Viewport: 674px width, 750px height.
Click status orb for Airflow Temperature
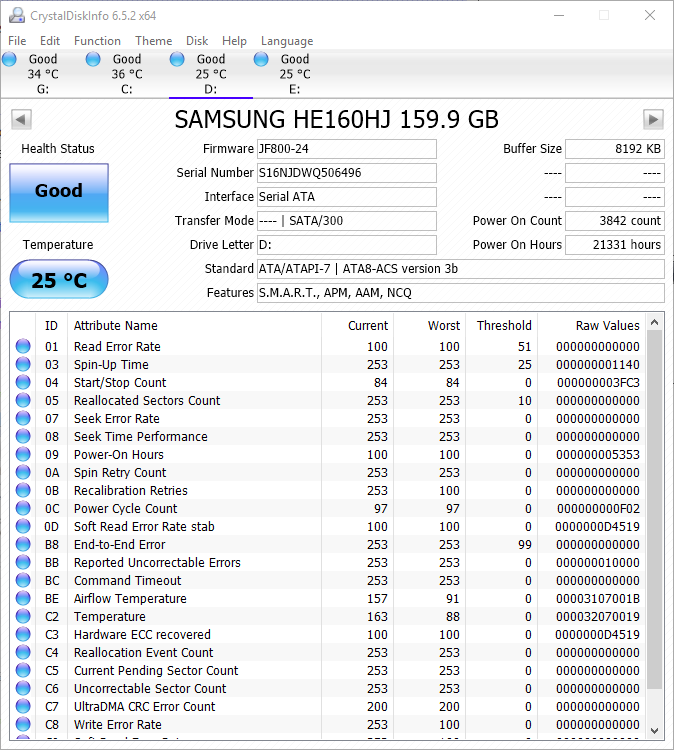point(23,598)
